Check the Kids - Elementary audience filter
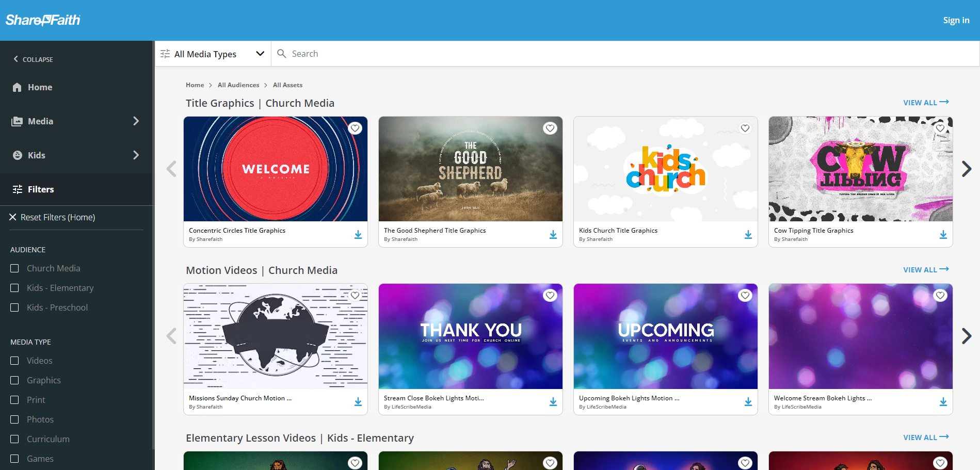 point(14,288)
